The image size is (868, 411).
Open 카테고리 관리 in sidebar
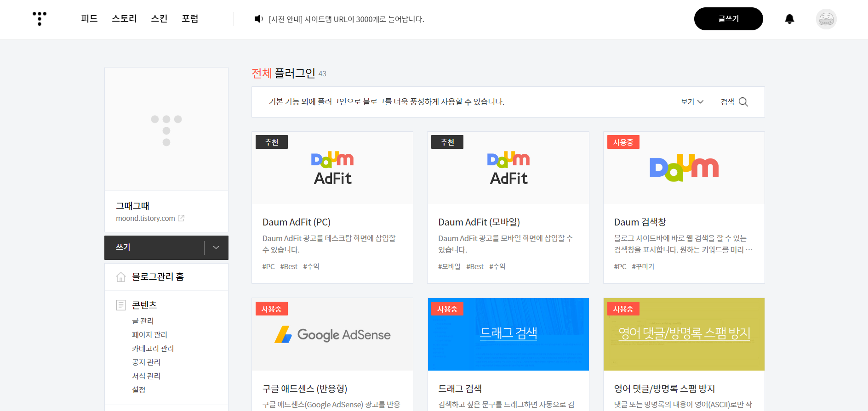point(153,349)
